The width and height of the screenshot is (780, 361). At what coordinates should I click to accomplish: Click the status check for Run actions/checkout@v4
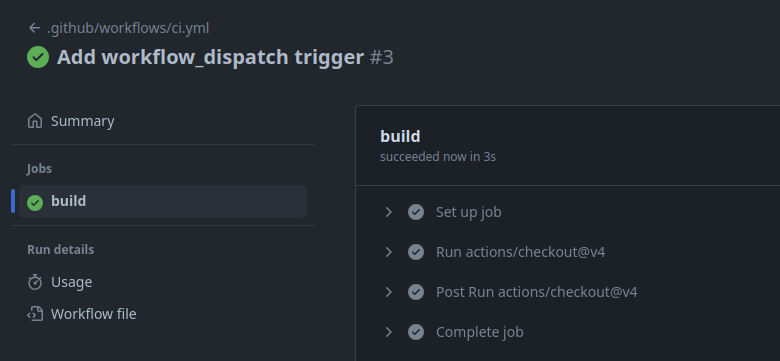click(416, 252)
